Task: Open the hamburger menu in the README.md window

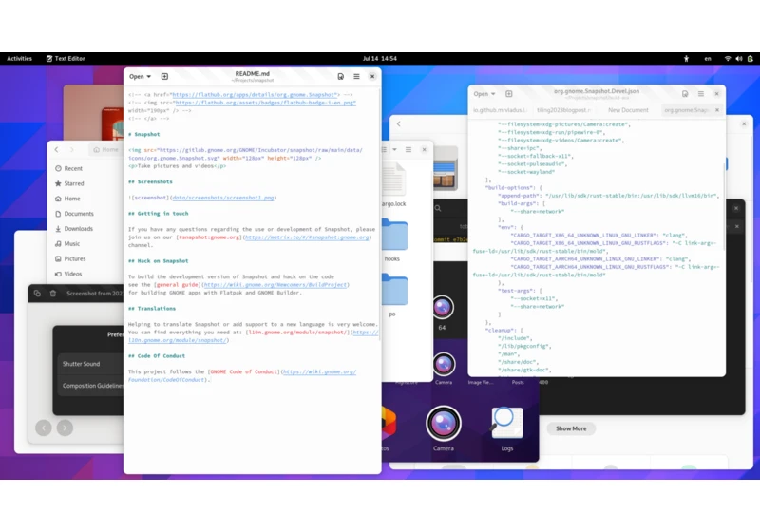Action: pyautogui.click(x=356, y=77)
